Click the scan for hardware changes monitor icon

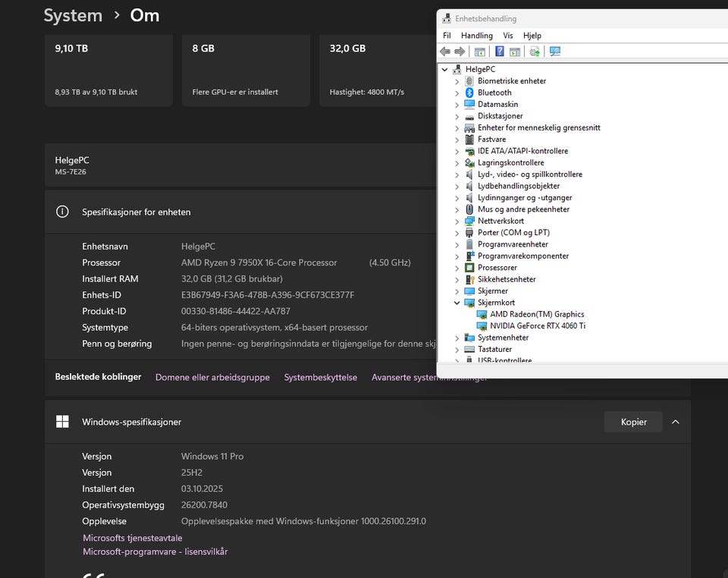click(555, 52)
